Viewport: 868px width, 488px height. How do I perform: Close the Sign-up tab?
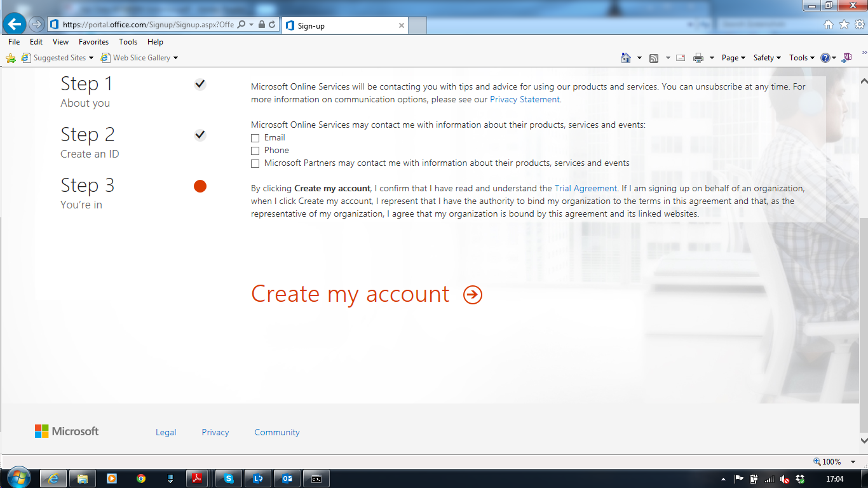402,25
